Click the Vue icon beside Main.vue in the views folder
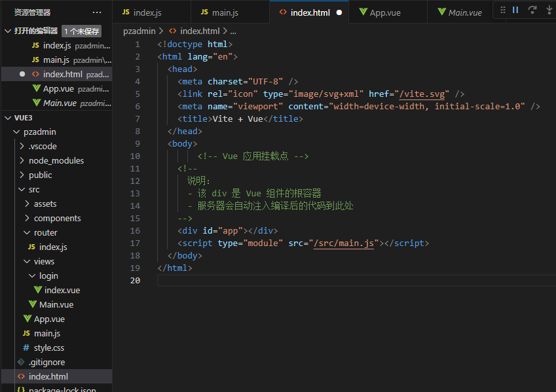The height and width of the screenshot is (392, 556). (33, 304)
